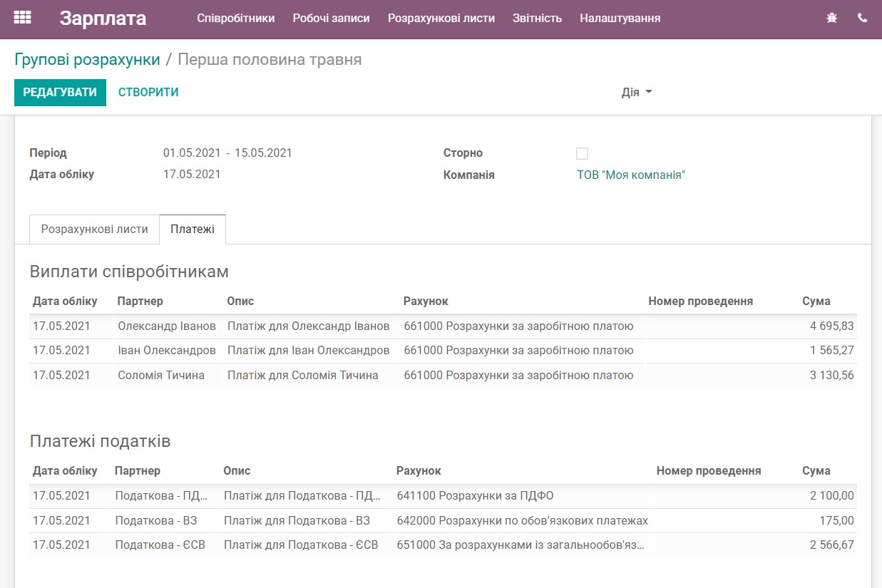Click the СТВОРИТИ button

pos(148,92)
